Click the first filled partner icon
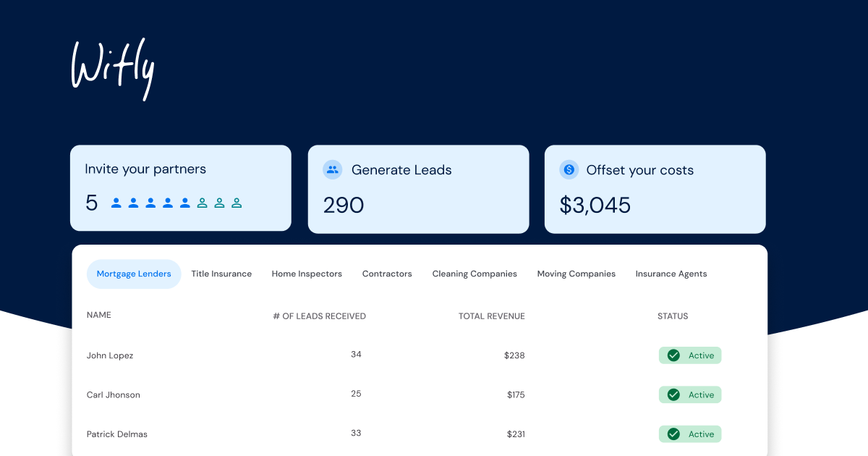The width and height of the screenshot is (868, 456). 116,203
